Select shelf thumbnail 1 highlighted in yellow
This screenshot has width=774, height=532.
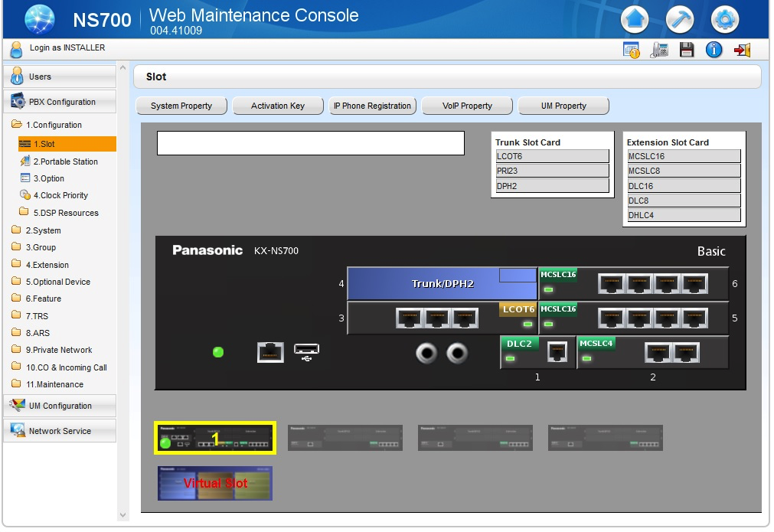click(x=215, y=438)
